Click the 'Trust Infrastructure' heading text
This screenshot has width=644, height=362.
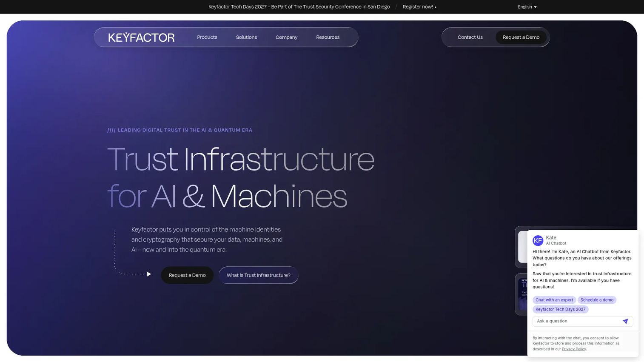coord(241,160)
